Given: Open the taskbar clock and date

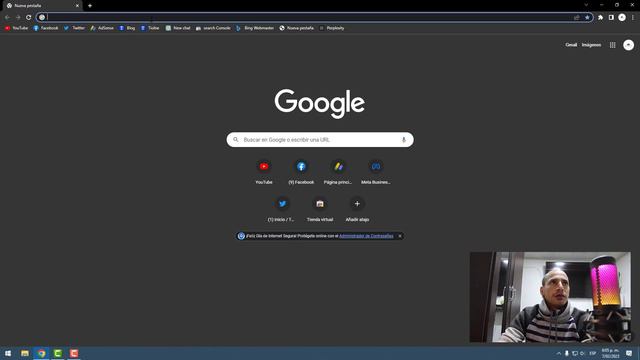Looking at the screenshot, I should pyautogui.click(x=610, y=353).
